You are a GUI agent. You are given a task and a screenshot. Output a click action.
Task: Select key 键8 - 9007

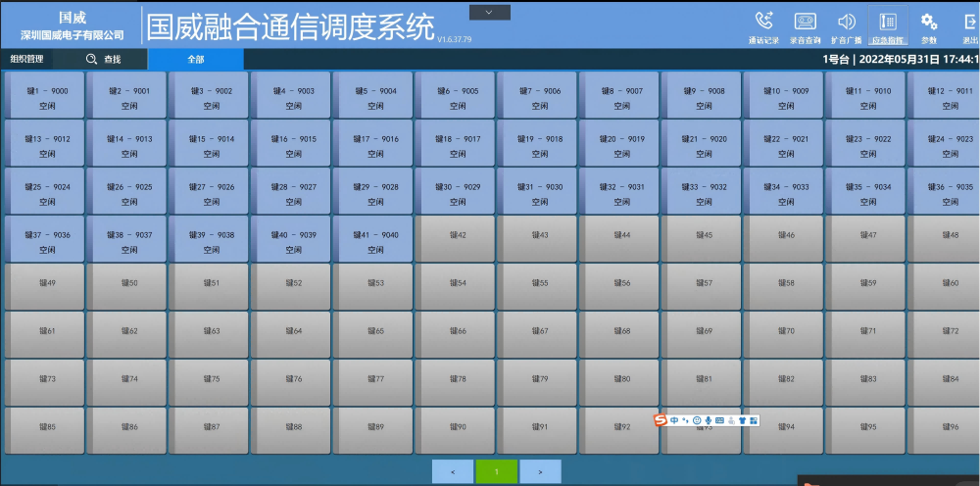[x=618, y=95]
